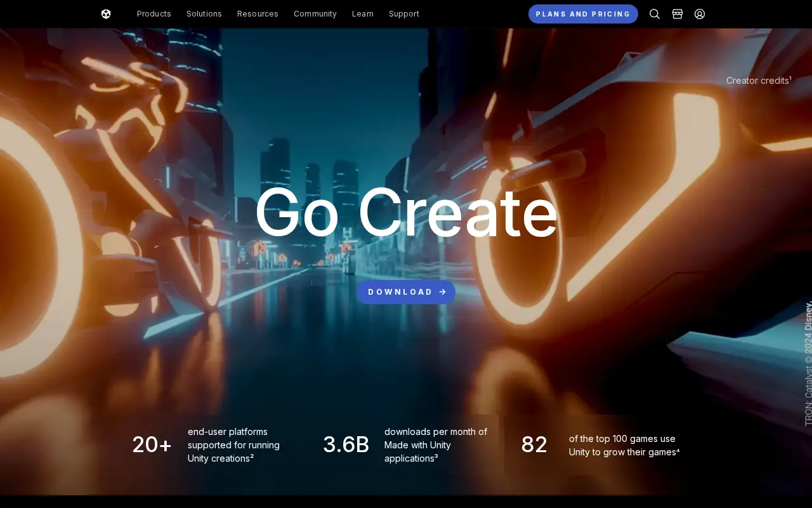Click the Download button
The image size is (812, 508).
[x=406, y=292]
